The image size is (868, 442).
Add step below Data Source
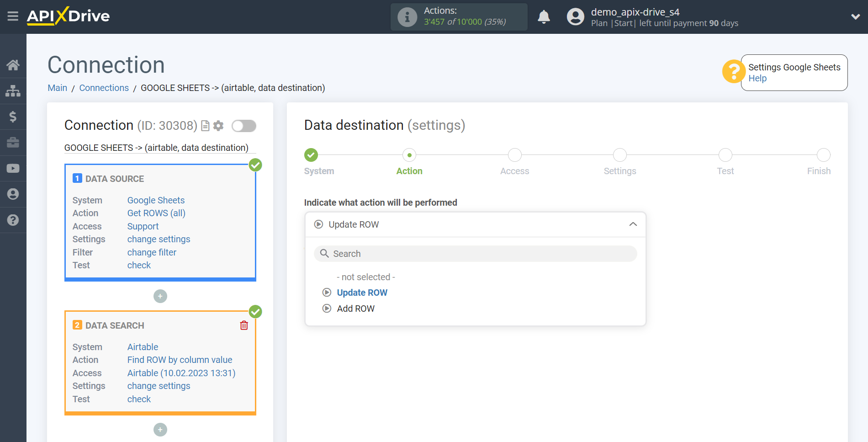[x=160, y=296]
